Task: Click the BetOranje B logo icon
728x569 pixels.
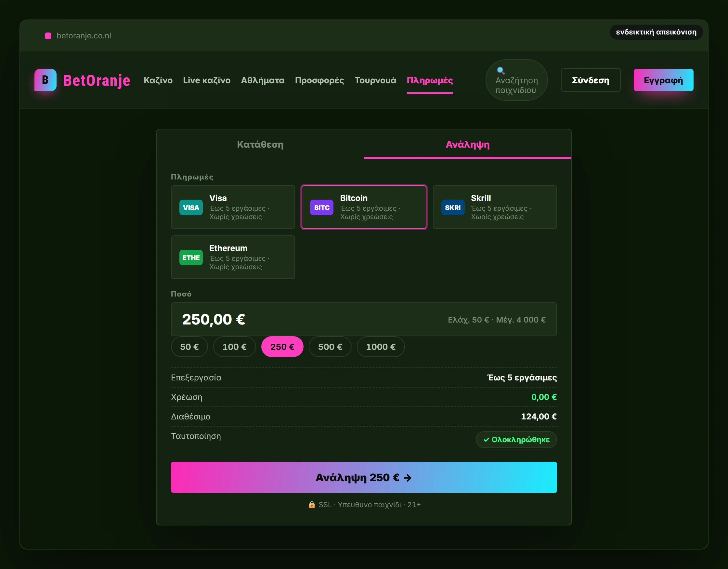Action: pyautogui.click(x=45, y=80)
